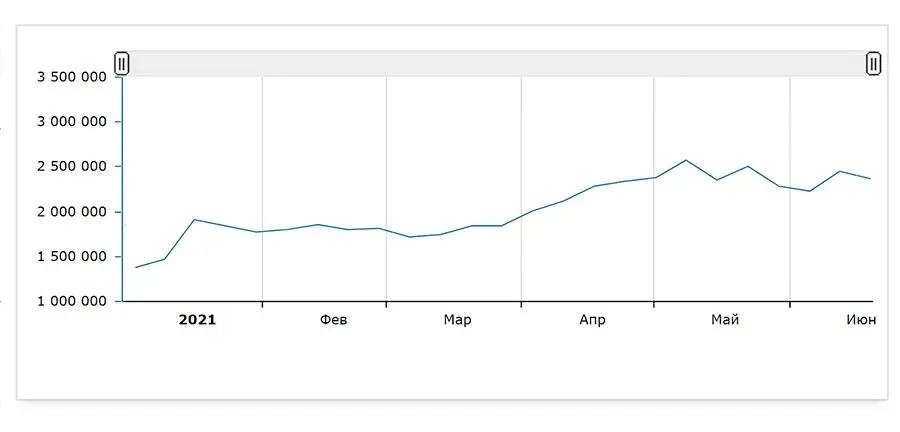900x432 pixels.
Task: Click the last data point near Июн
Action: 871,179
